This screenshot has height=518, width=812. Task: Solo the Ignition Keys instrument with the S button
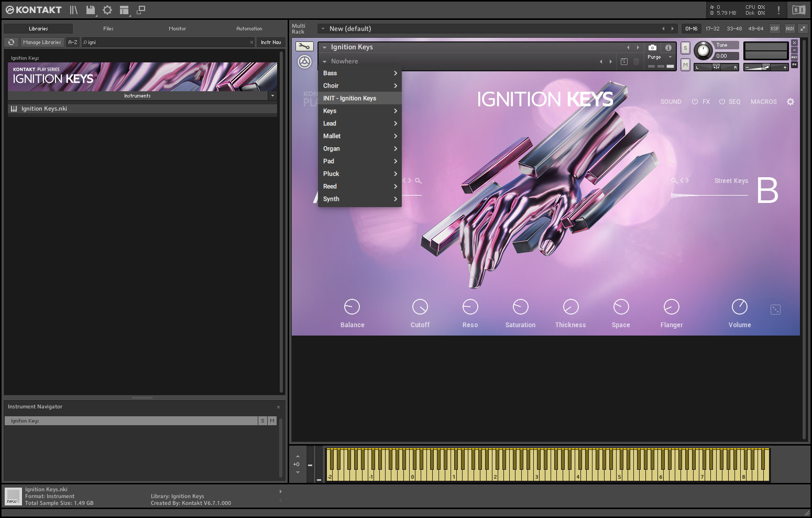click(685, 48)
